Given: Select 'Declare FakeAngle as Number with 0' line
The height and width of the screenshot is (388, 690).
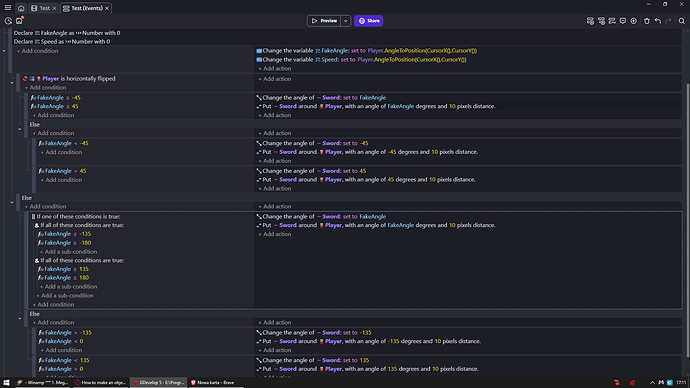Looking at the screenshot, I should (x=67, y=33).
